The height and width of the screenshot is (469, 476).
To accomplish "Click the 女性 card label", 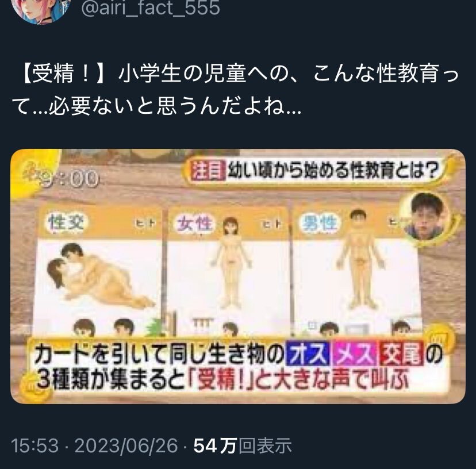I will [195, 224].
